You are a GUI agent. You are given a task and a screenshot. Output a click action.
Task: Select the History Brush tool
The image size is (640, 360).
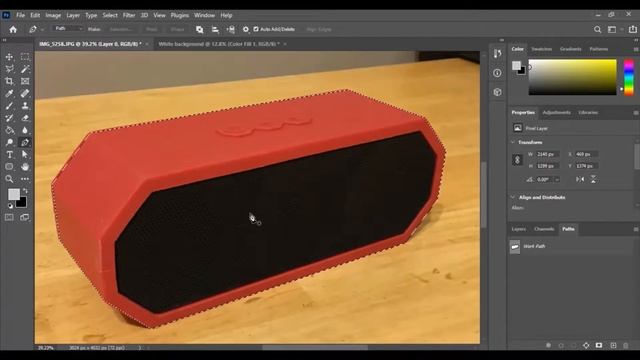9,118
